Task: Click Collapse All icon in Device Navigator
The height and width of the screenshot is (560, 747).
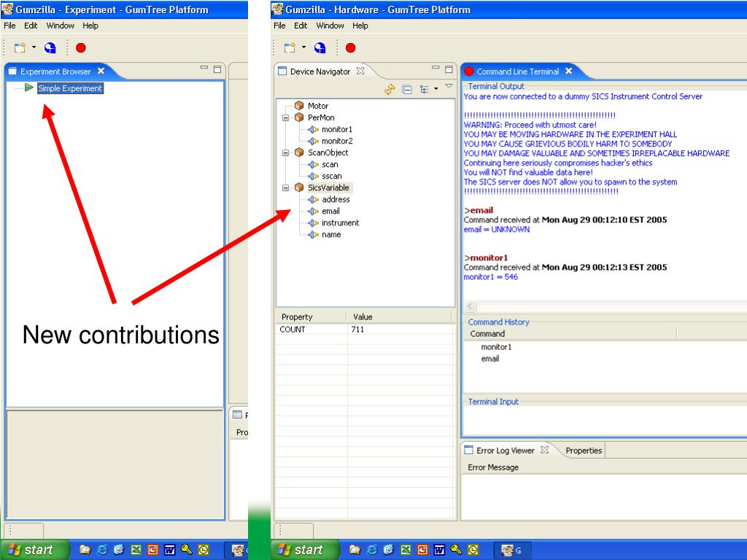Action: [x=407, y=89]
